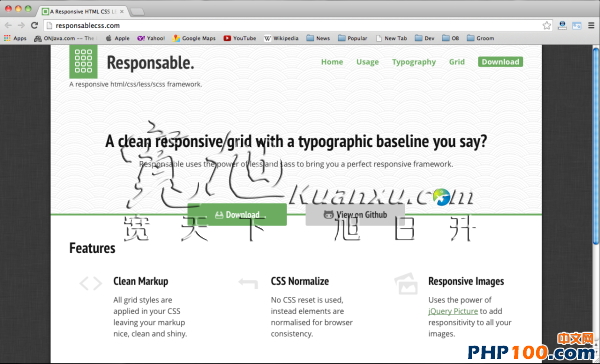Open the New Tab bookmark

(391, 38)
